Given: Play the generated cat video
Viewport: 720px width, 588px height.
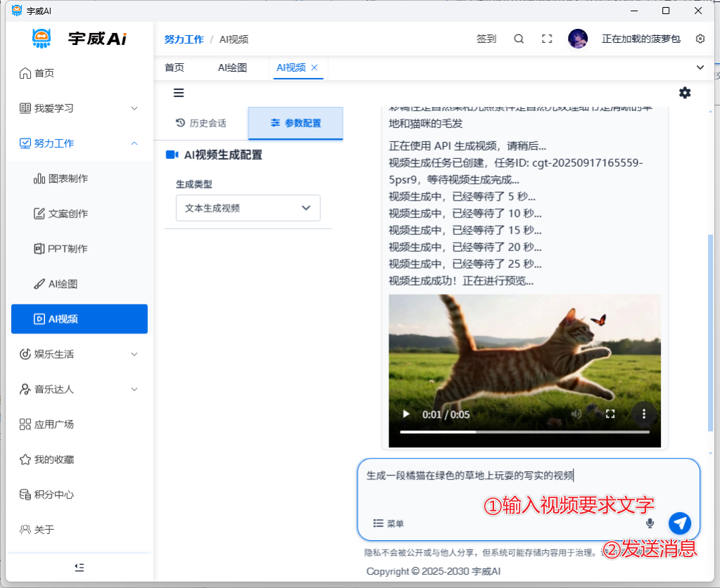Looking at the screenshot, I should 405,414.
